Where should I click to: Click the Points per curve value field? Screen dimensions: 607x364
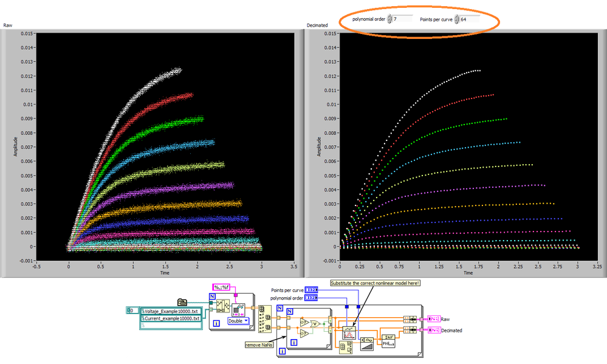(470, 19)
